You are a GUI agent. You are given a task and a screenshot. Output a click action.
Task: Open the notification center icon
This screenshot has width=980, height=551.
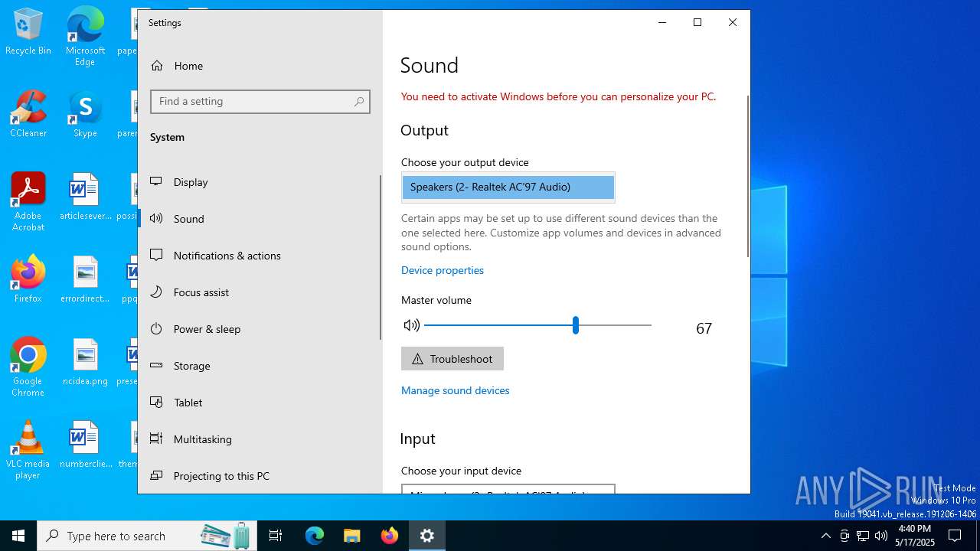click(955, 536)
